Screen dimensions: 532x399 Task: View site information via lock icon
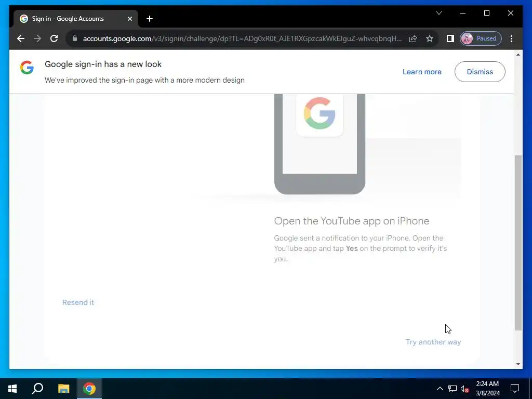[75, 38]
